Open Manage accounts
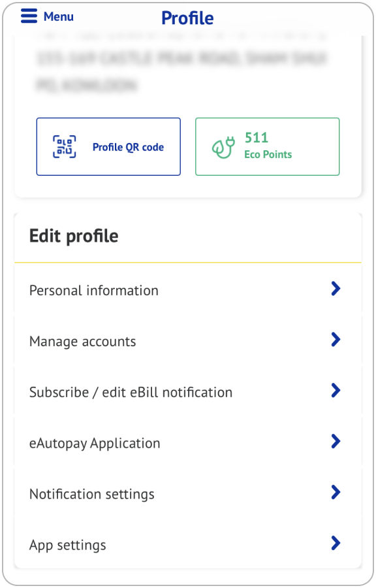376x588 pixels. pos(82,340)
